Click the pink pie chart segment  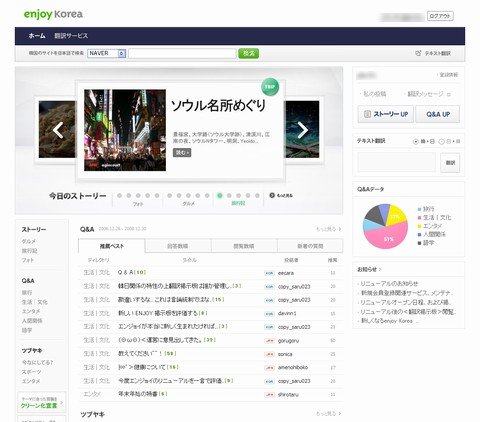(388, 236)
